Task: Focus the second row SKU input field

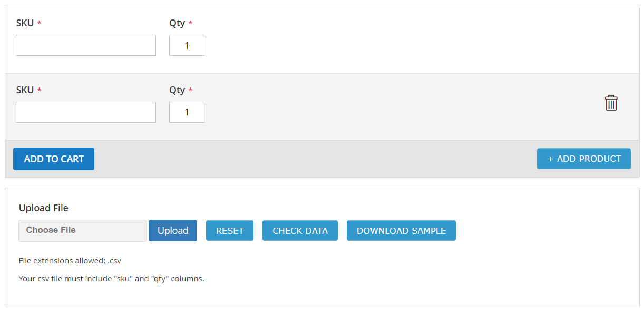Action: (x=86, y=112)
